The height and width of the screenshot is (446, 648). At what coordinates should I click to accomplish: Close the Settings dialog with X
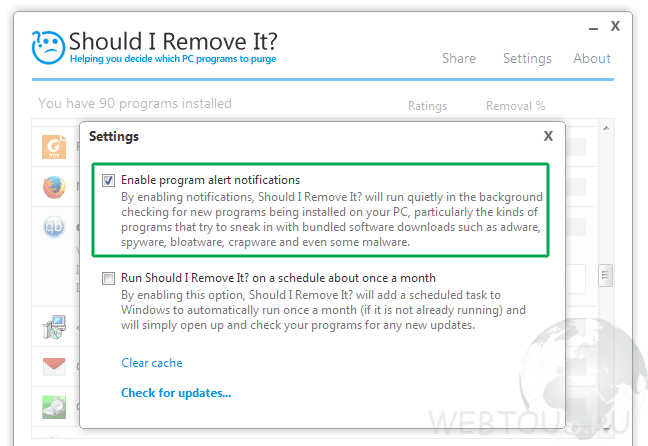pos(548,136)
